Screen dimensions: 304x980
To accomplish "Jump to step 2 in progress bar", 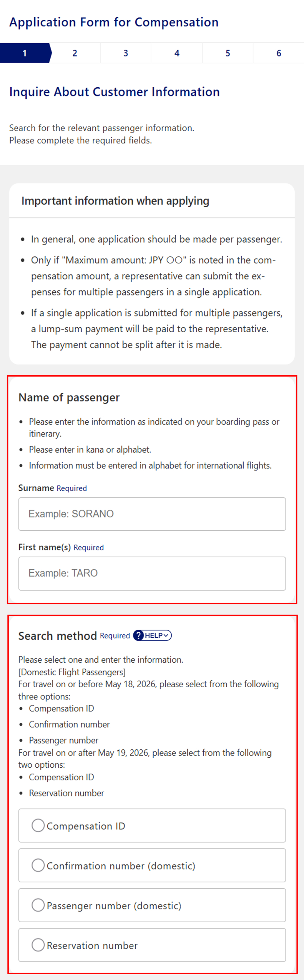I will 75,53.
